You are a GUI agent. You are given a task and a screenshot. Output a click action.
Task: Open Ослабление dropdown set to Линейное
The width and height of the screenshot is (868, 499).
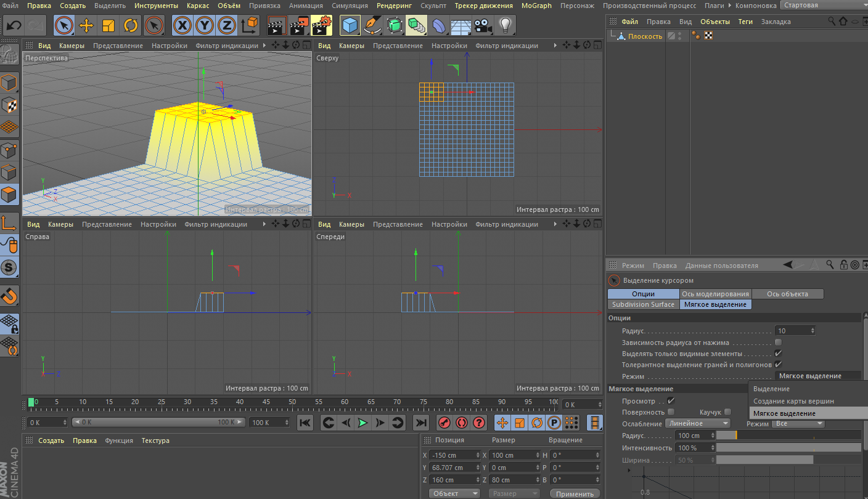(697, 424)
